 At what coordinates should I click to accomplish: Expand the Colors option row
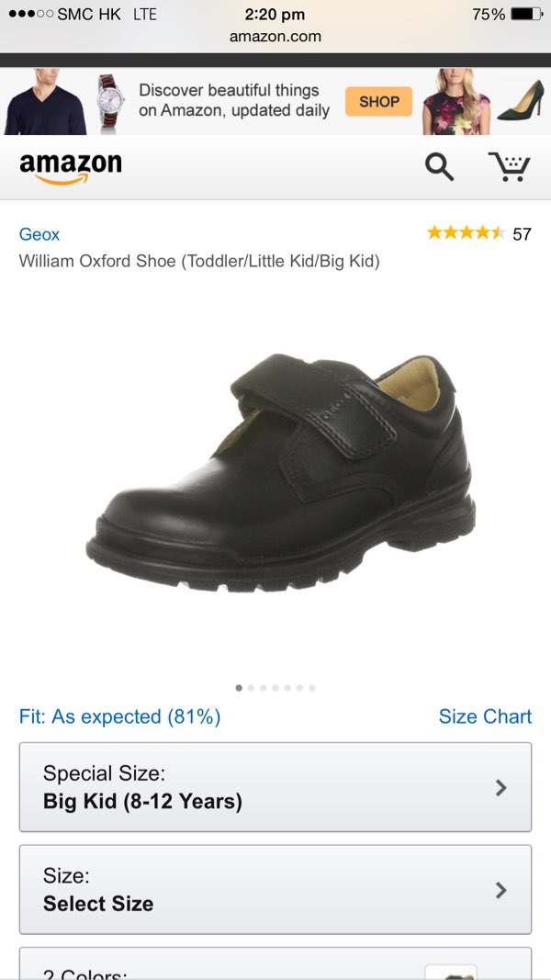[x=275, y=963]
